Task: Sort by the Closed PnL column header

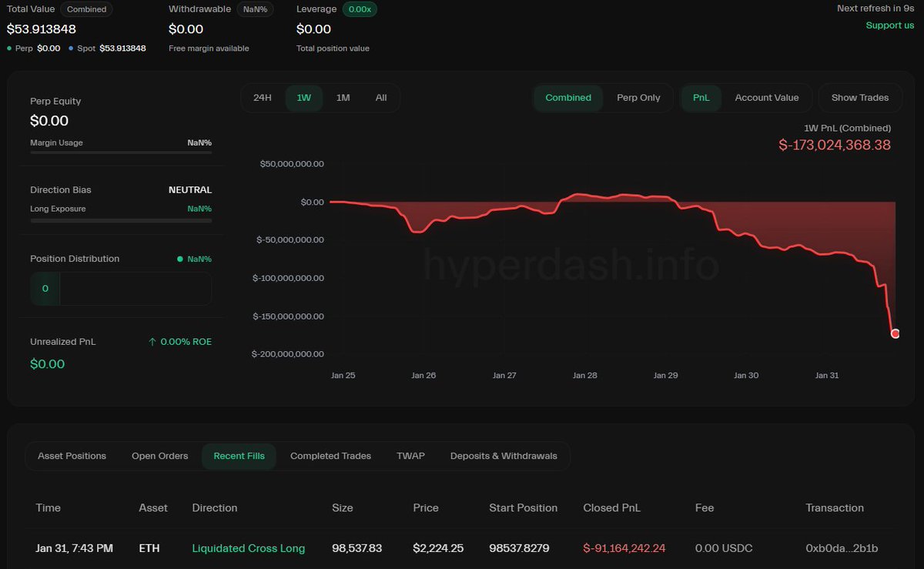Action: 611,507
